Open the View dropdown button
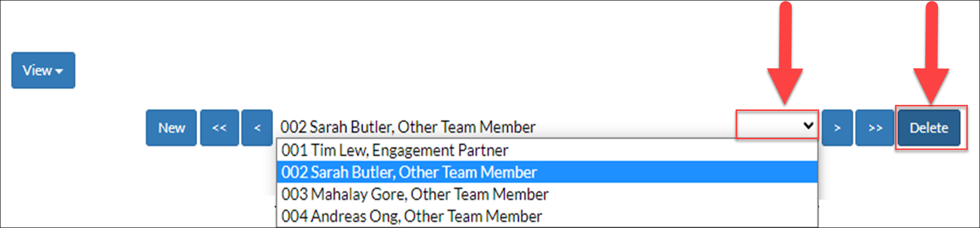 (x=44, y=70)
